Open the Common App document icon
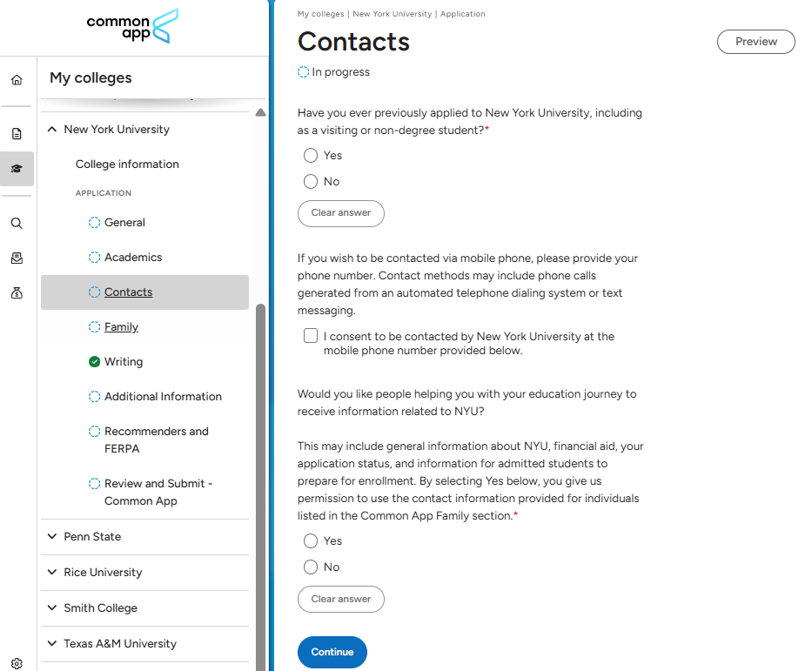812x671 pixels. [x=17, y=134]
